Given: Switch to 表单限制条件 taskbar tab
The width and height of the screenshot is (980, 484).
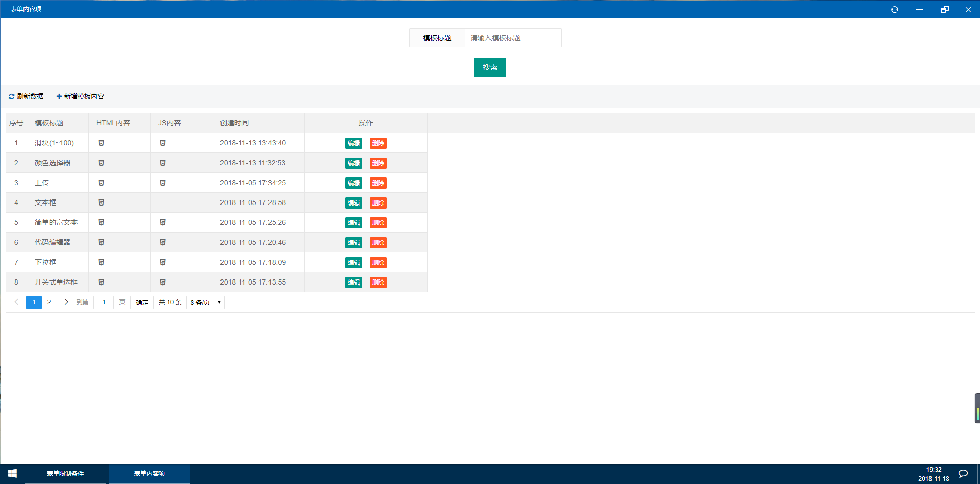Looking at the screenshot, I should [65, 474].
